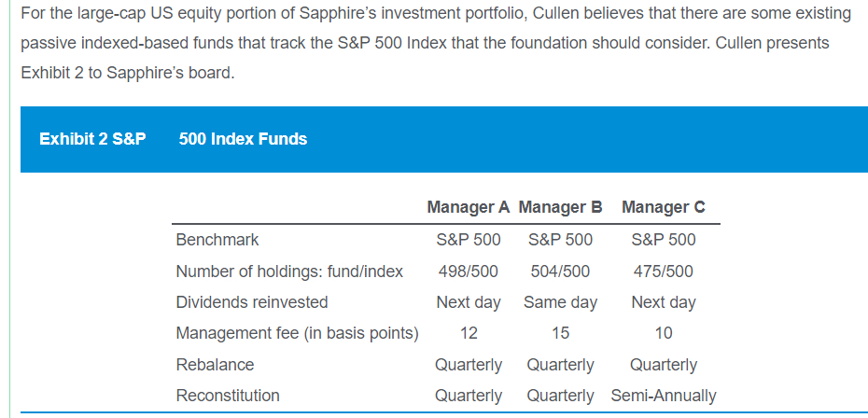The height and width of the screenshot is (418, 868).
Task: Click the 498/500 holdings value
Action: tap(468, 272)
